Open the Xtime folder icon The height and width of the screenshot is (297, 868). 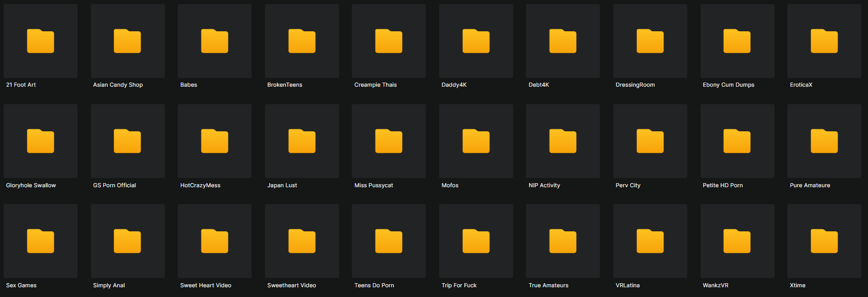[824, 241]
